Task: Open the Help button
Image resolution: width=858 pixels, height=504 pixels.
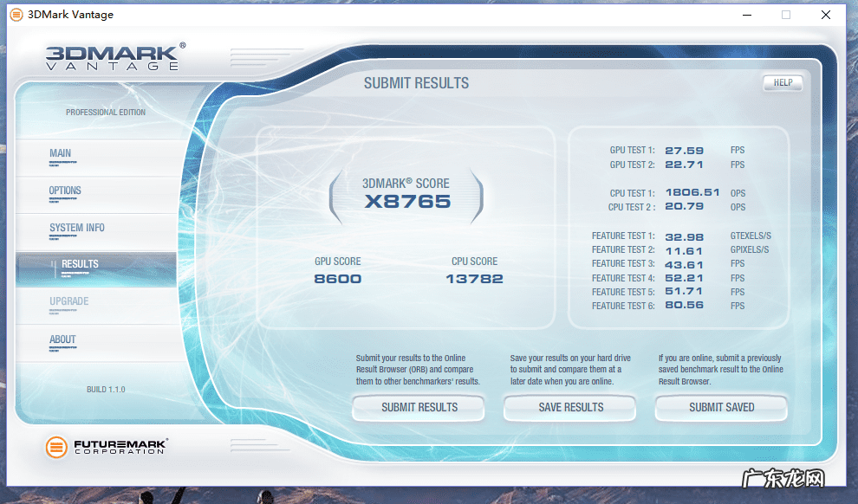Action: point(783,83)
